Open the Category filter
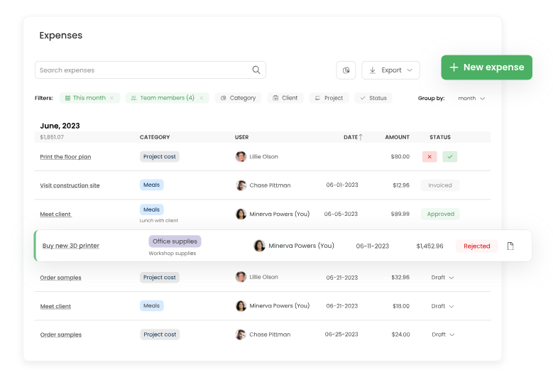The width and height of the screenshot is (553, 392). click(238, 98)
